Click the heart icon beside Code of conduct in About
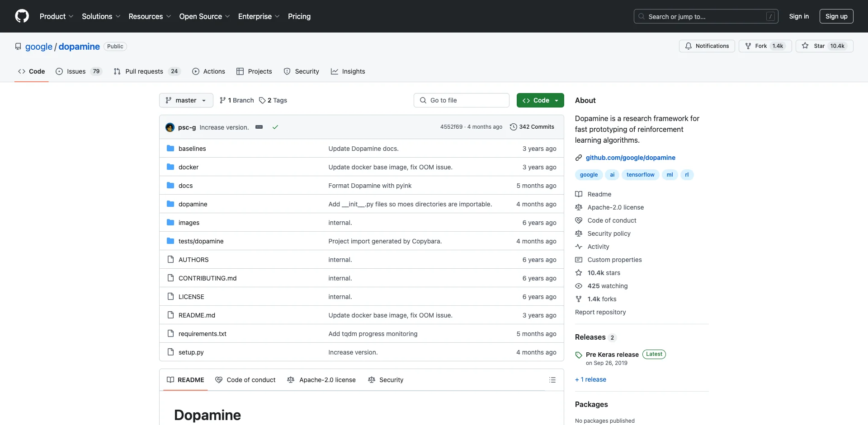Screen dimensions: 868x425 coord(579,220)
